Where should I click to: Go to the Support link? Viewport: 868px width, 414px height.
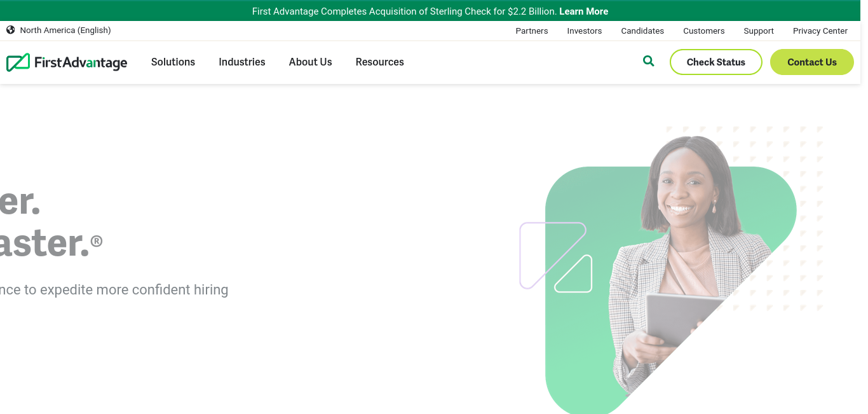(759, 31)
